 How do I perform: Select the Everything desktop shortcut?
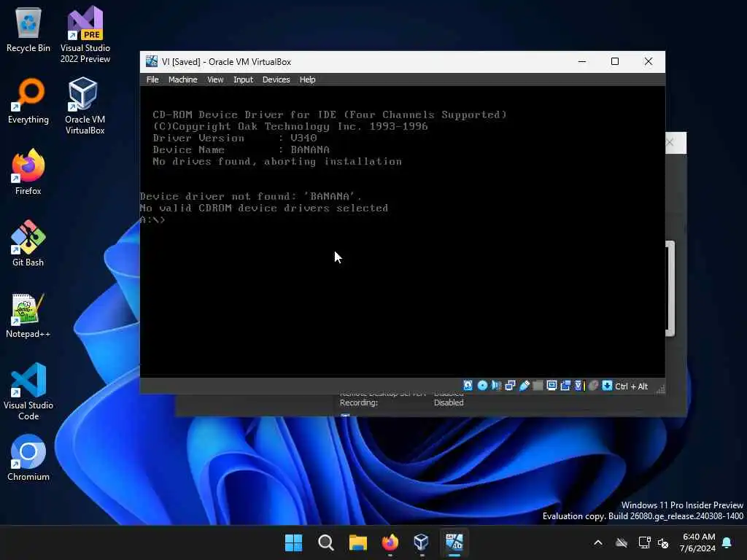click(x=28, y=101)
